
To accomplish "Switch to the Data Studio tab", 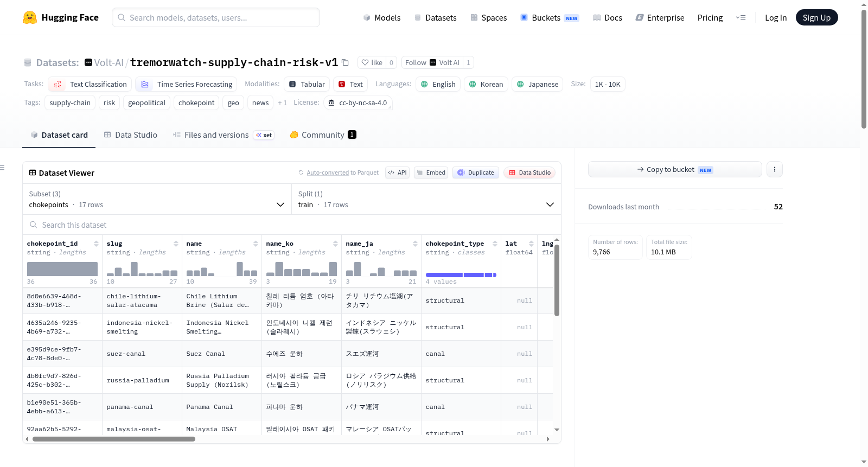I will tap(131, 135).
